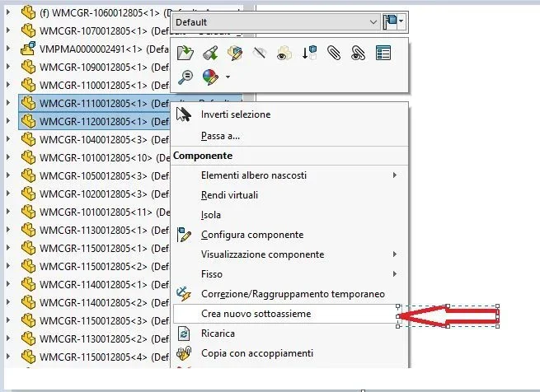Click the Appearances color ball icon
540x392 pixels.
tap(210, 77)
